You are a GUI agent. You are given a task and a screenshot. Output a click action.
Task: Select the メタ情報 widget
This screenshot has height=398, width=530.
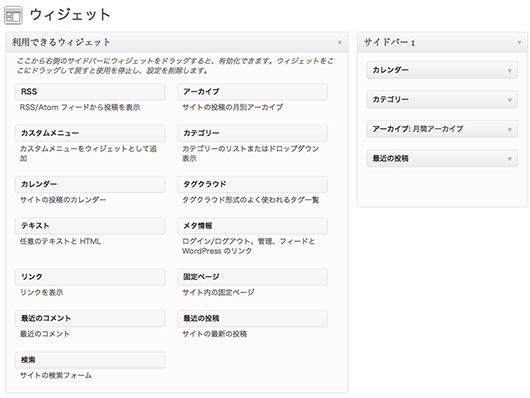[252, 226]
